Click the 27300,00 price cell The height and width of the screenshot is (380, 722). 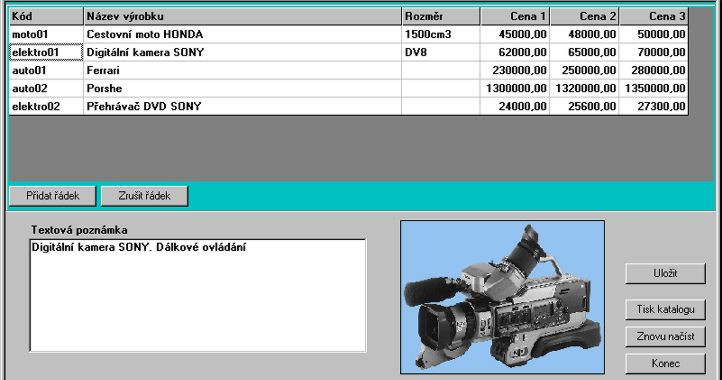pyautogui.click(x=654, y=106)
